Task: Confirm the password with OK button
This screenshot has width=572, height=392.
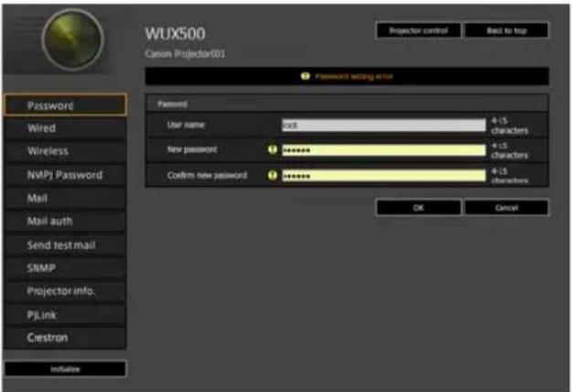Action: point(418,207)
